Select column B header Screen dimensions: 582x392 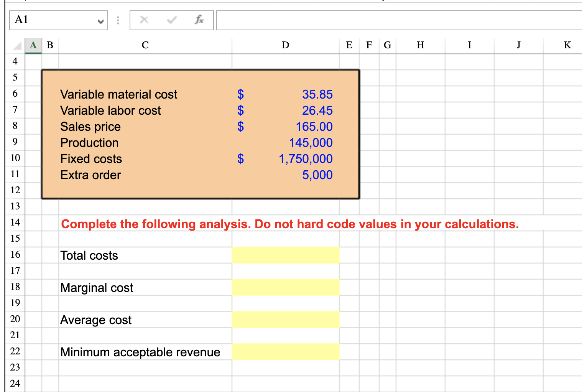click(x=50, y=45)
